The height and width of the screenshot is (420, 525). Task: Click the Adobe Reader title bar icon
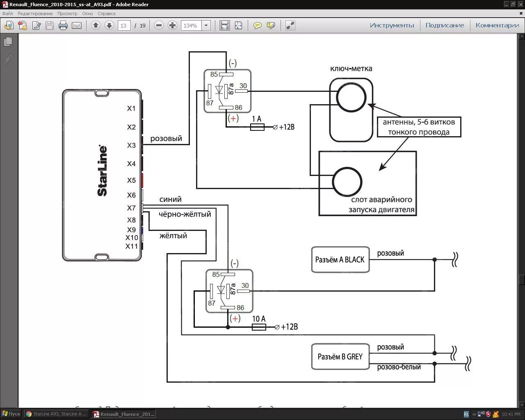click(5, 5)
